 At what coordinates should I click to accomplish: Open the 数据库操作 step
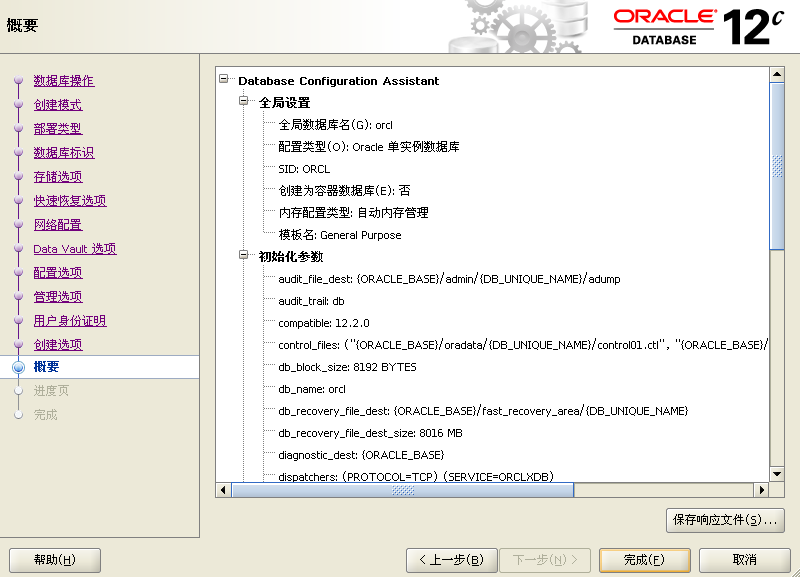(64, 81)
